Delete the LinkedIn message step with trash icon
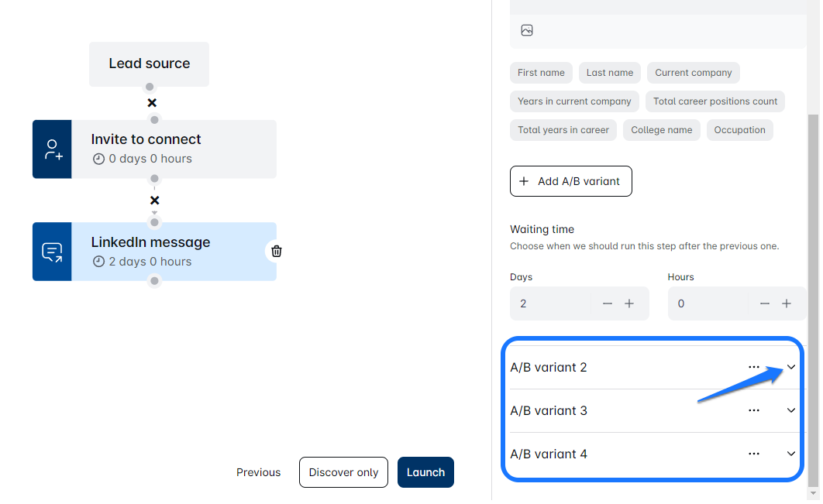 pos(277,251)
